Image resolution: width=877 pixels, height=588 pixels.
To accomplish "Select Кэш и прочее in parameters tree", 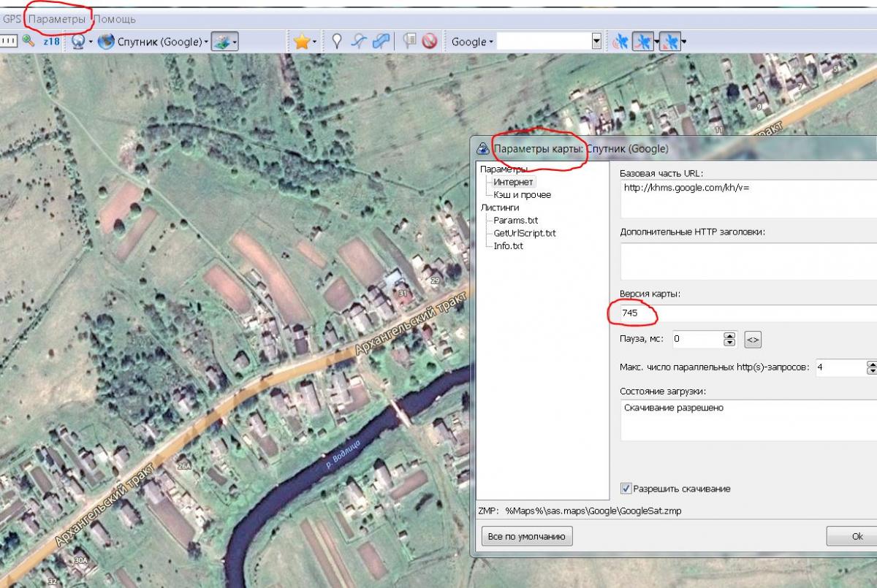I will pyautogui.click(x=522, y=195).
